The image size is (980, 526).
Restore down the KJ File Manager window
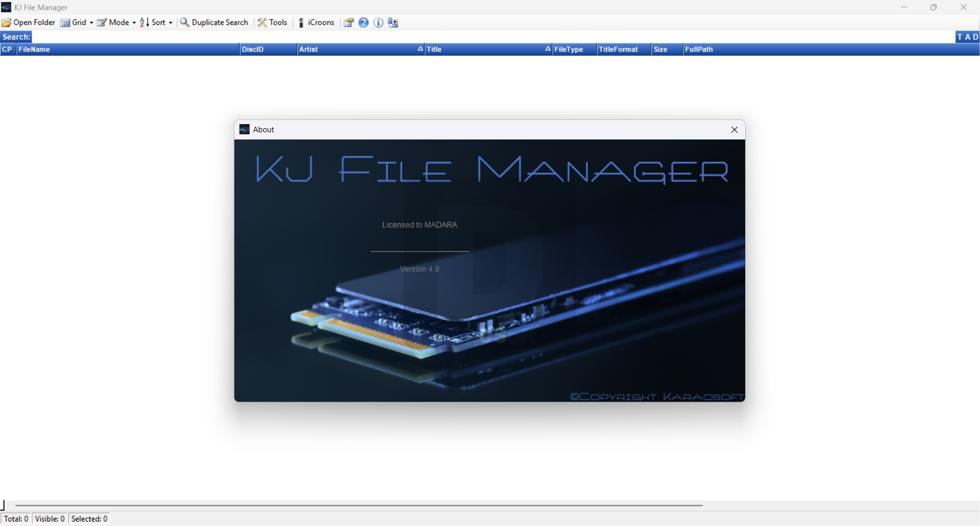click(x=934, y=7)
